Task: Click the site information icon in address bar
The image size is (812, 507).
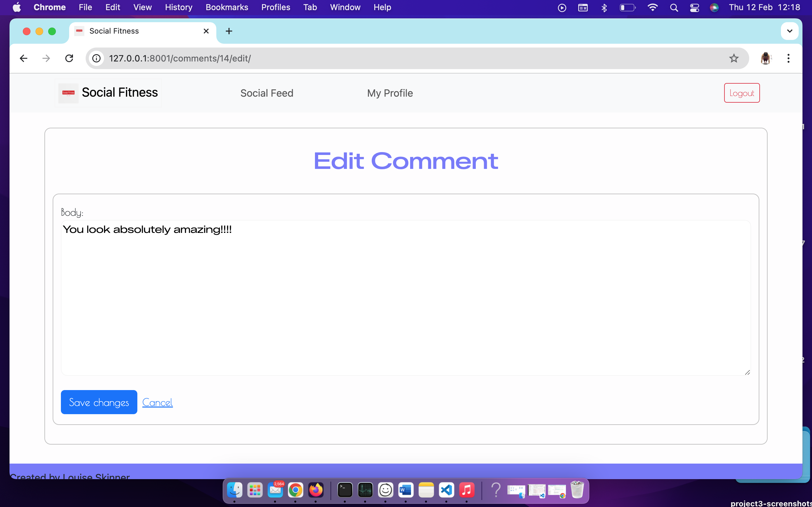Action: [x=96, y=58]
